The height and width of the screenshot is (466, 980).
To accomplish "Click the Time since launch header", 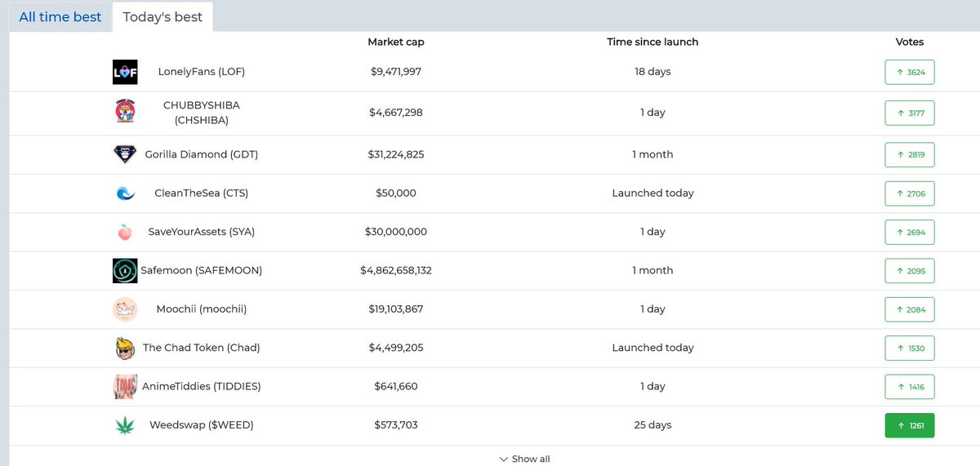I will (653, 42).
